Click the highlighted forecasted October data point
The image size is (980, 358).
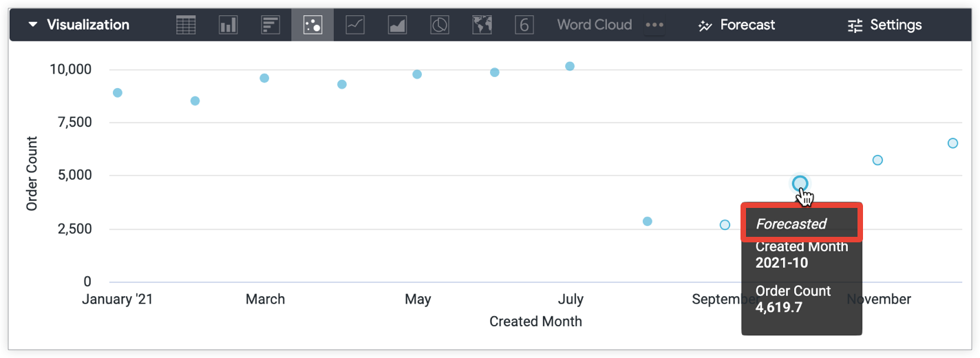(800, 183)
